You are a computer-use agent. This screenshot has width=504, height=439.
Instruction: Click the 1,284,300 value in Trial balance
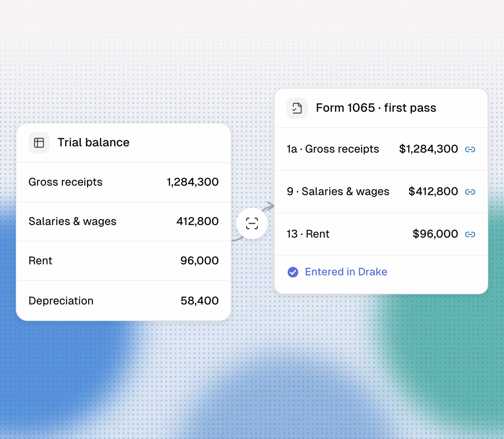point(193,182)
